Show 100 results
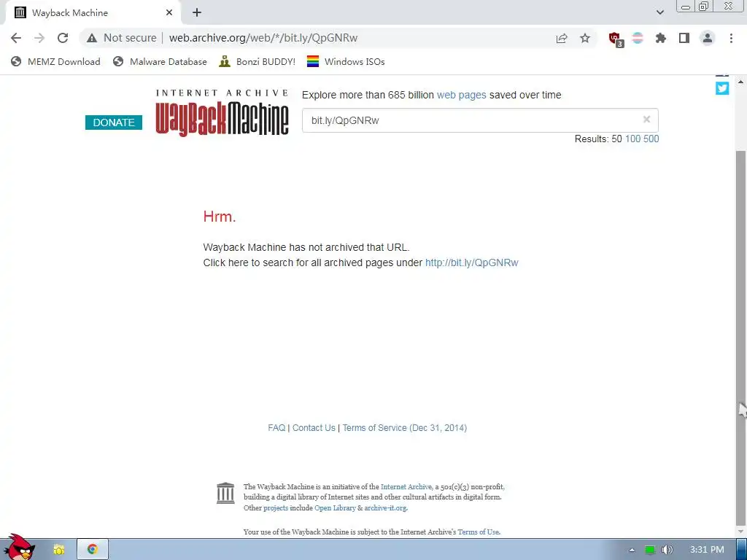The image size is (747, 560). [x=632, y=139]
